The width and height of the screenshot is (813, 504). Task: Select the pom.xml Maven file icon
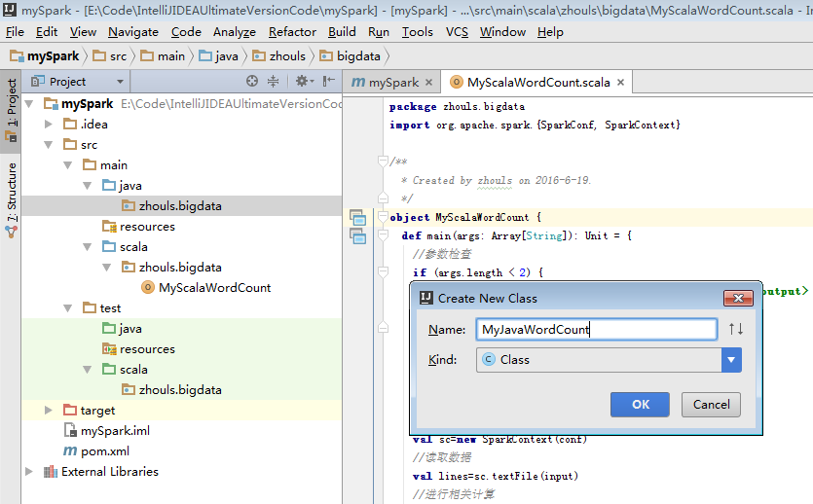(70, 451)
